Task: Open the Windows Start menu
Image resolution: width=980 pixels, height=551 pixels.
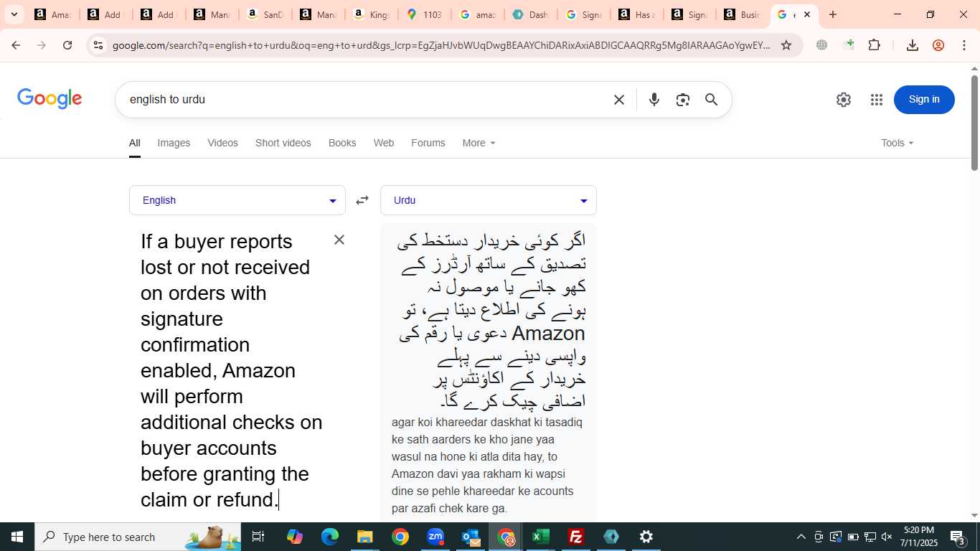Action: point(17,537)
